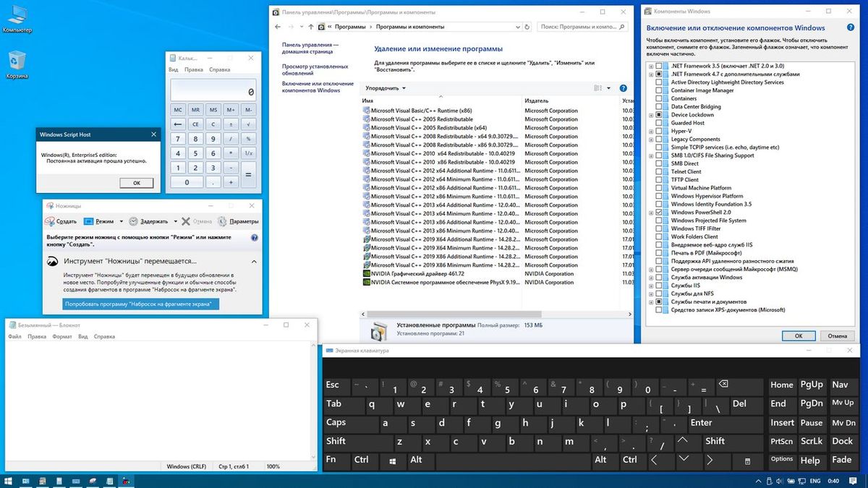Expand .NET Framework 4.7 tree node
The width and height of the screenshot is (868, 488).
click(651, 74)
